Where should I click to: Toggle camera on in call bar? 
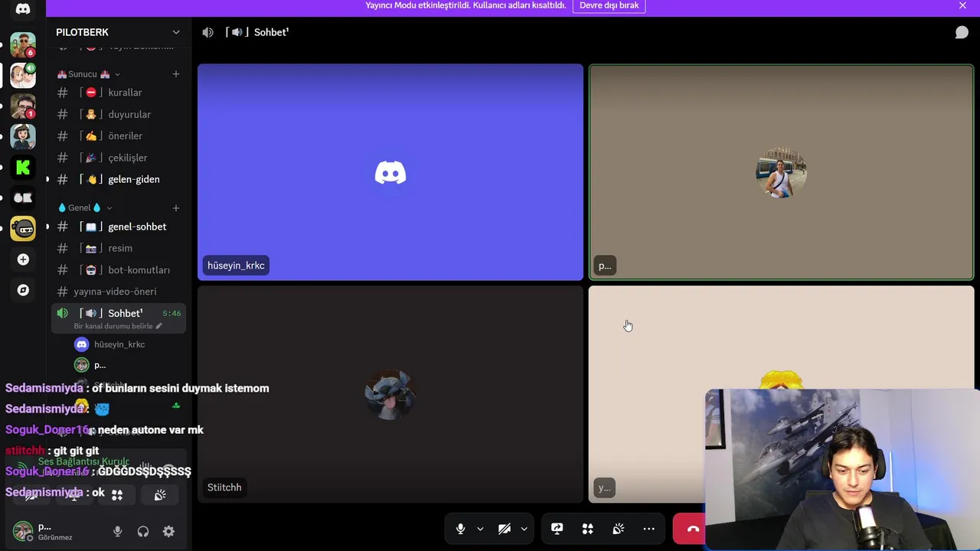pyautogui.click(x=504, y=529)
